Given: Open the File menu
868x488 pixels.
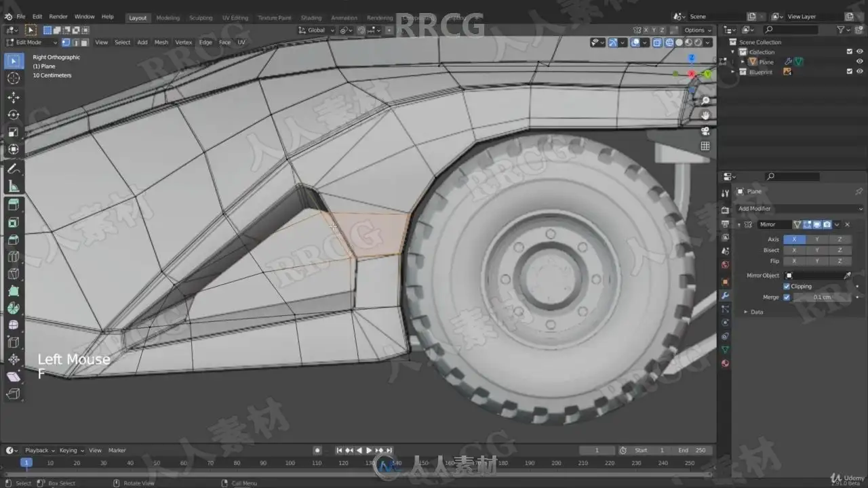Looking at the screenshot, I should click(21, 16).
